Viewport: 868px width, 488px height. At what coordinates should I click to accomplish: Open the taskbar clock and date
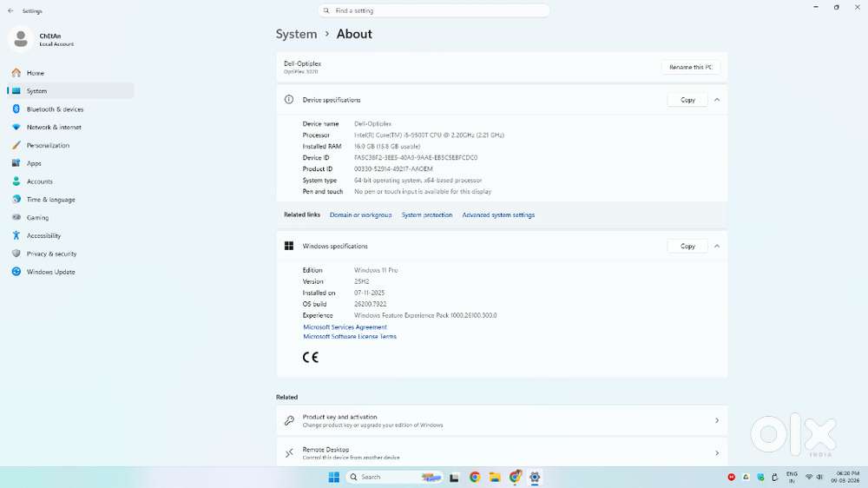[x=847, y=477]
